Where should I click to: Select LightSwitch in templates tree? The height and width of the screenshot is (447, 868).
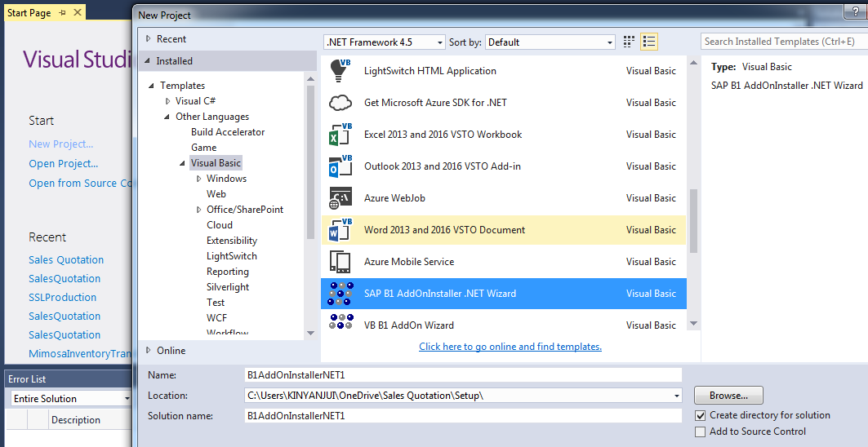[231, 256]
